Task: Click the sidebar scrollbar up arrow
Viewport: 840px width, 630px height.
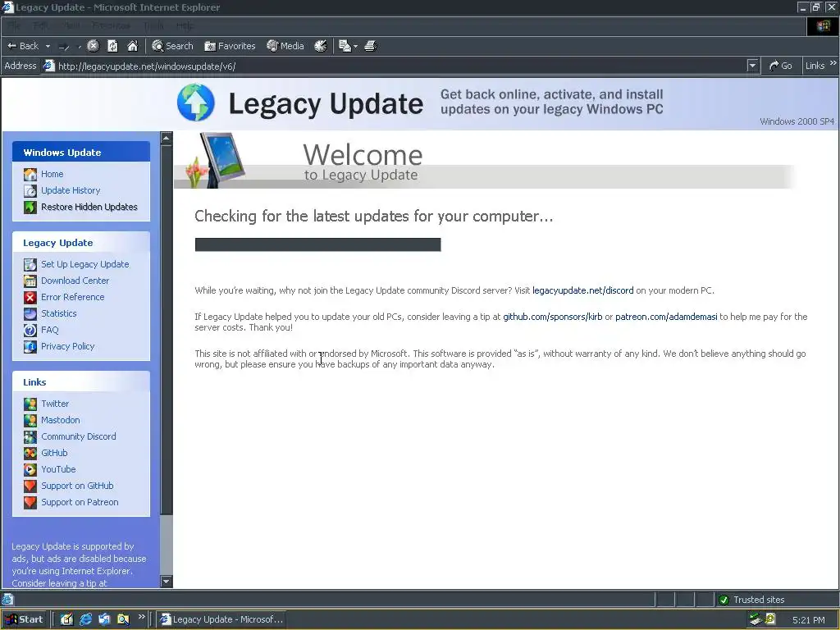Action: [x=166, y=138]
